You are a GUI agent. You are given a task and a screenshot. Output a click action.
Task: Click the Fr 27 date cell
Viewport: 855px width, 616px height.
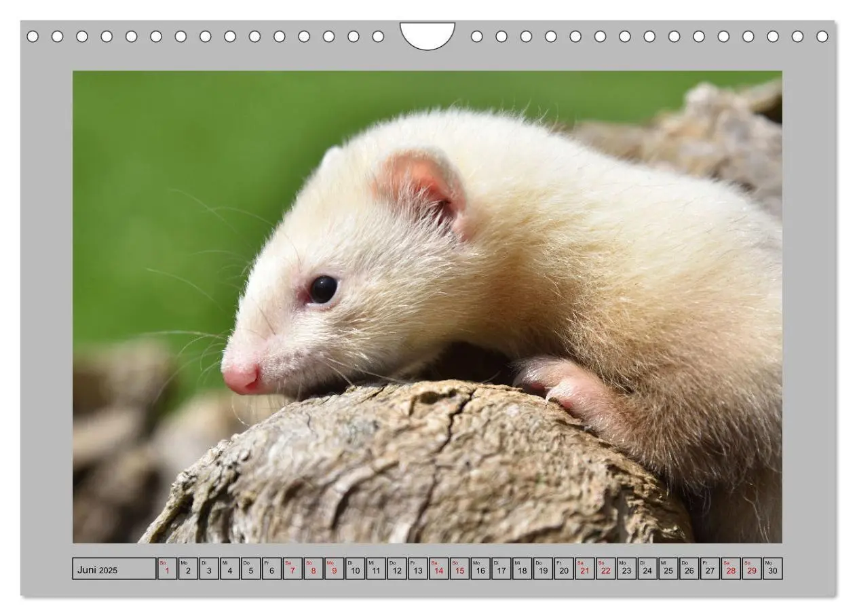(710, 569)
